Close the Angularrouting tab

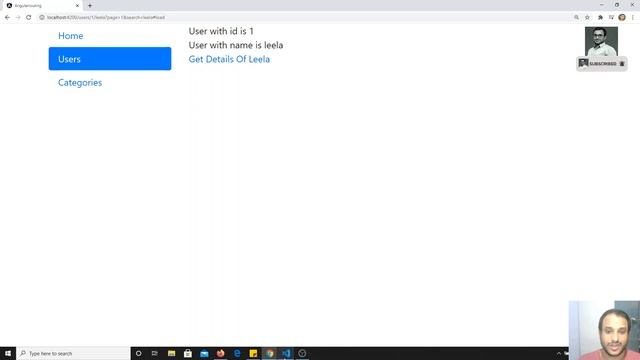[77, 6]
